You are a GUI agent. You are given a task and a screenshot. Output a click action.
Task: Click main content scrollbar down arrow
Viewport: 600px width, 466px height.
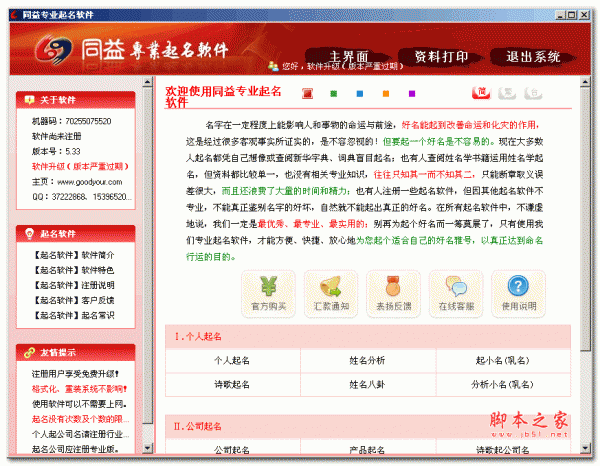pos(585,448)
